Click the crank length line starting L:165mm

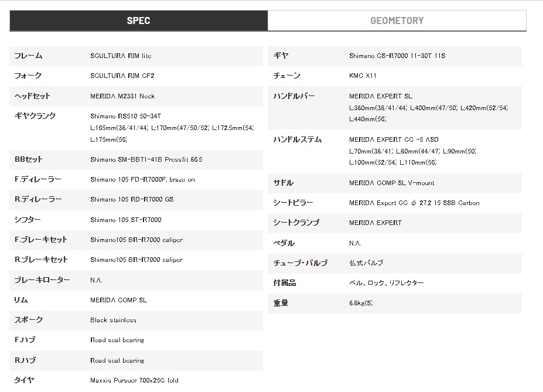tap(172, 128)
